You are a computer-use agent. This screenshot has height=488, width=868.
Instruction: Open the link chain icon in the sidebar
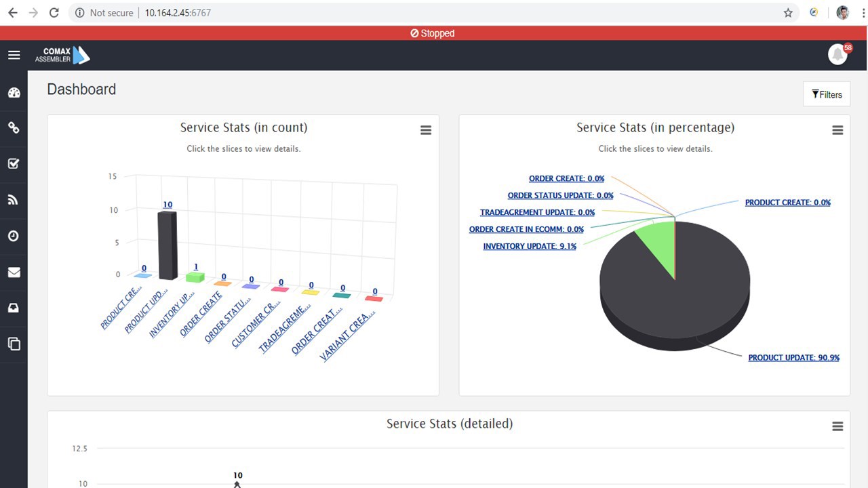coord(14,127)
